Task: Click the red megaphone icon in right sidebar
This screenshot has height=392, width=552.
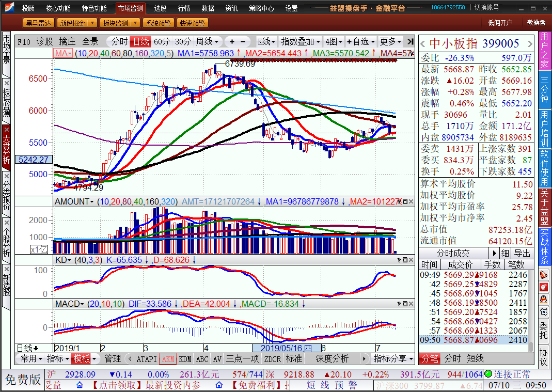Action: click(544, 274)
